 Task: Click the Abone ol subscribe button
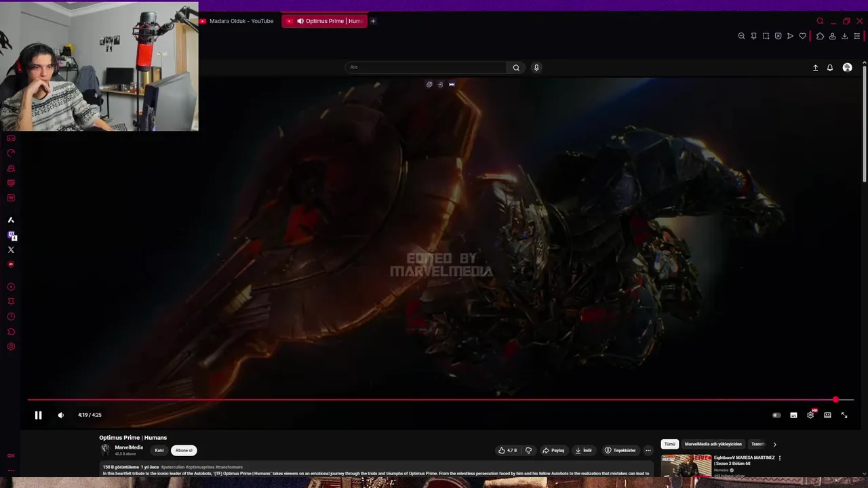(184, 450)
